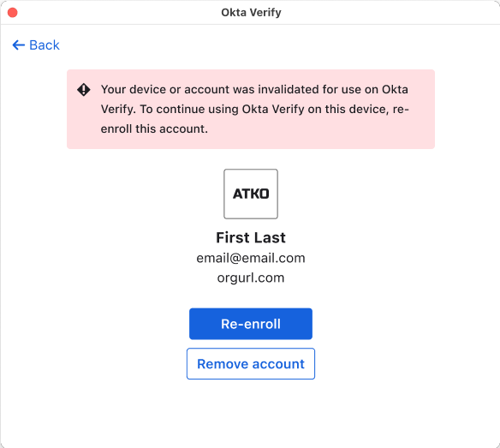
Task: Click the pink invalidated-account alert banner
Action: [251, 109]
